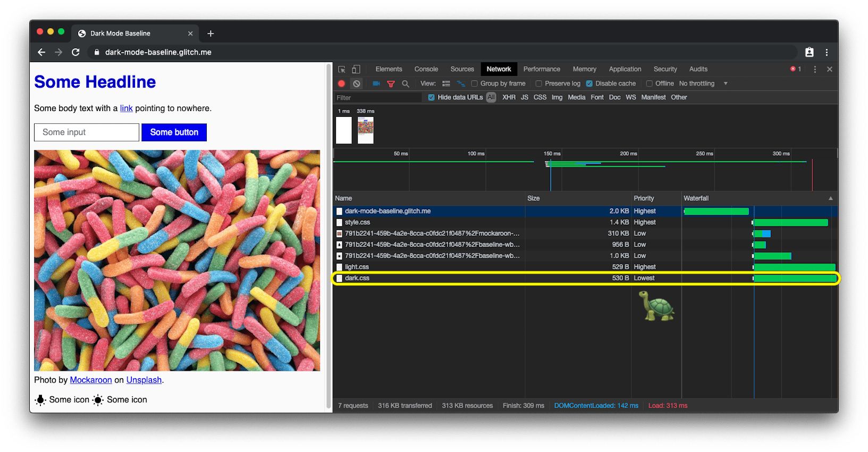
Task: Open the Performance tab
Action: 541,69
